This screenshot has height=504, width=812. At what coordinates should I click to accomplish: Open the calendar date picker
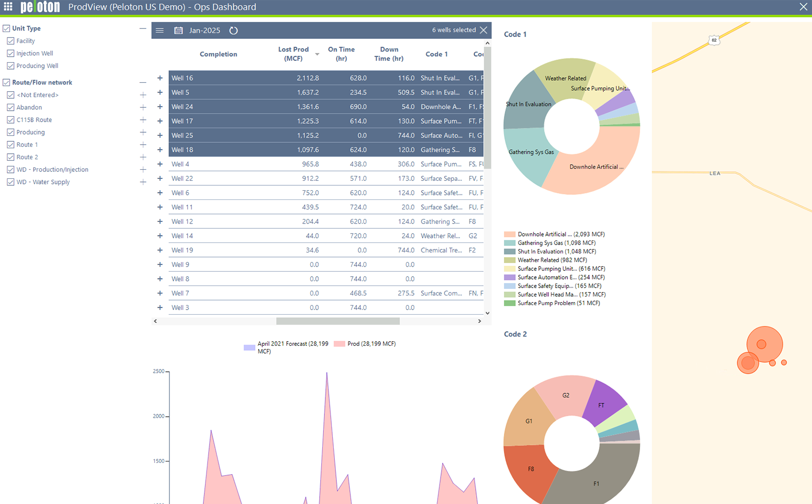click(x=178, y=30)
